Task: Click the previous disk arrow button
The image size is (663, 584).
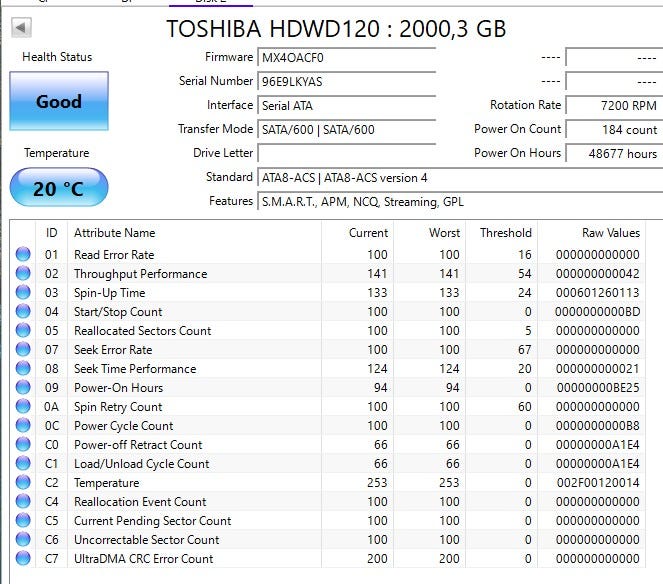Action: tap(21, 28)
